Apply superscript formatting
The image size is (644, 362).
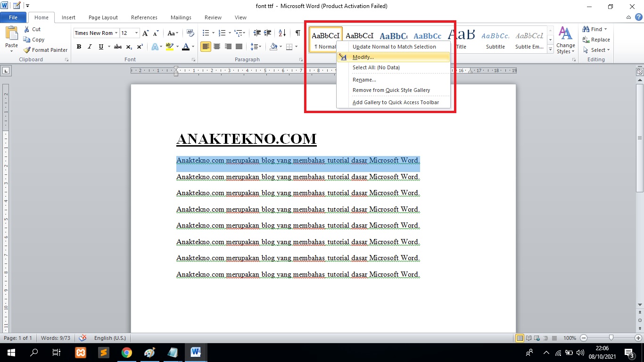coord(140,47)
